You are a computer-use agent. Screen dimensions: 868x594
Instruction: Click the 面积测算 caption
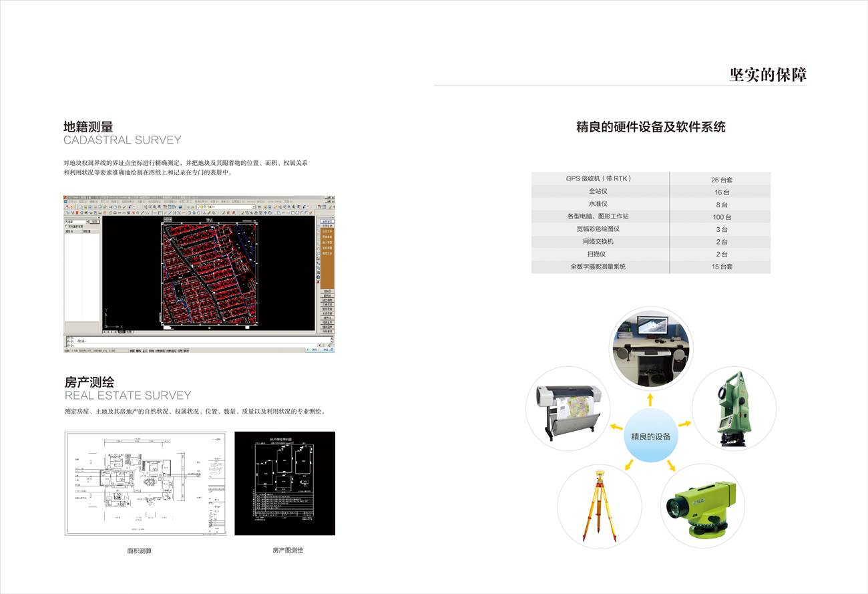(140, 551)
